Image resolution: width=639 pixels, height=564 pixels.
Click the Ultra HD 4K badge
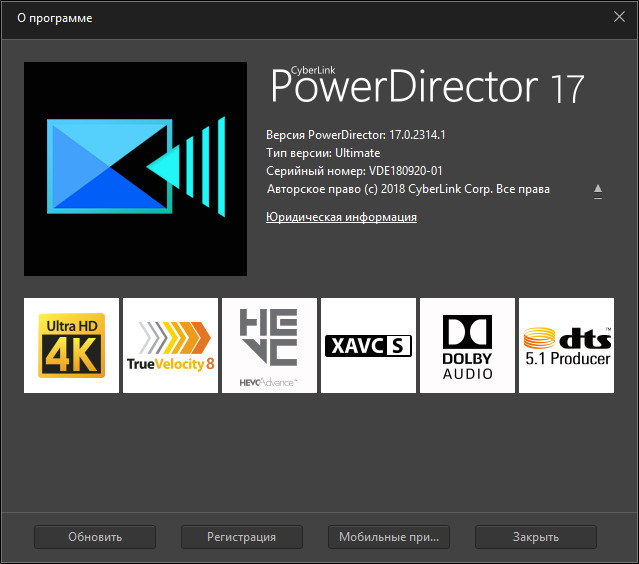tap(71, 345)
